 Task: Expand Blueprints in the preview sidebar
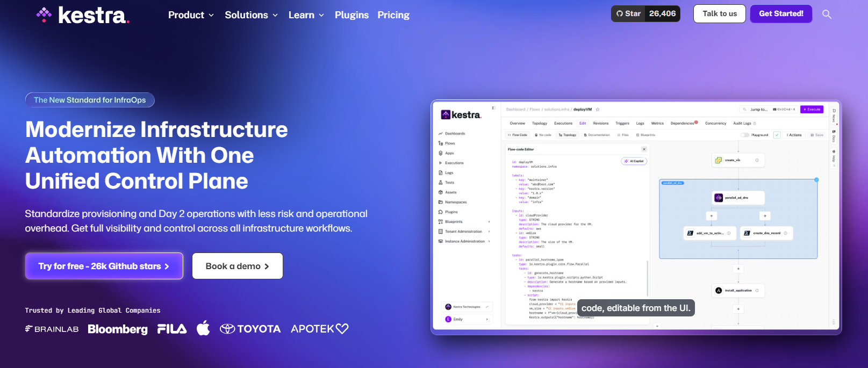(x=464, y=222)
